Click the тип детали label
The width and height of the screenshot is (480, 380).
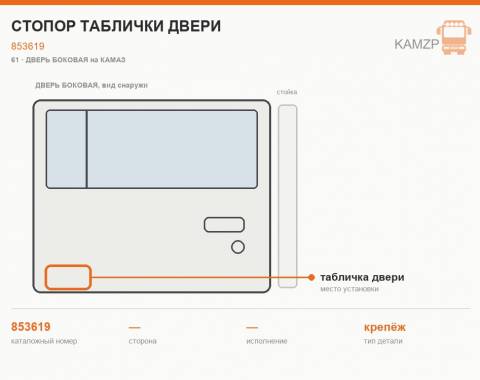coord(383,341)
